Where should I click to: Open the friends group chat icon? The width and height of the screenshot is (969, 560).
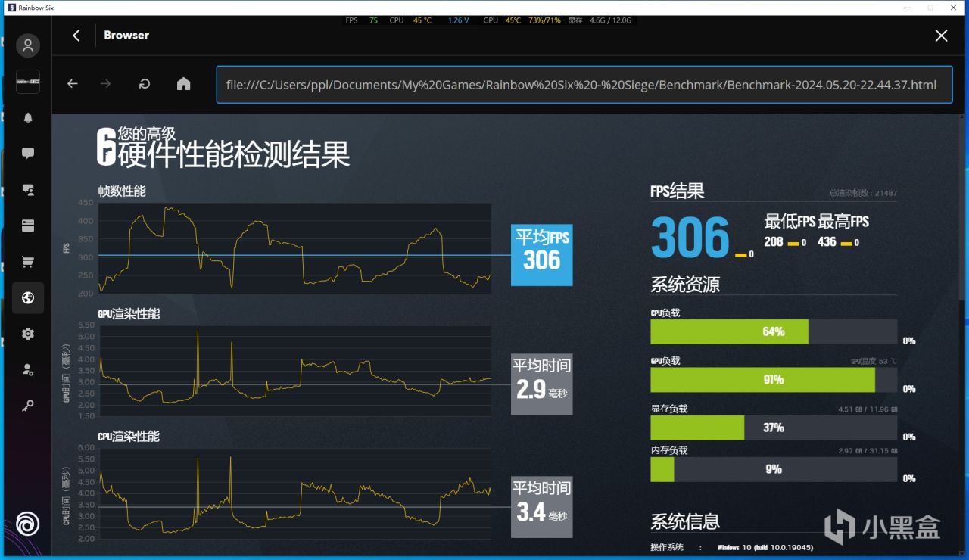[x=28, y=190]
